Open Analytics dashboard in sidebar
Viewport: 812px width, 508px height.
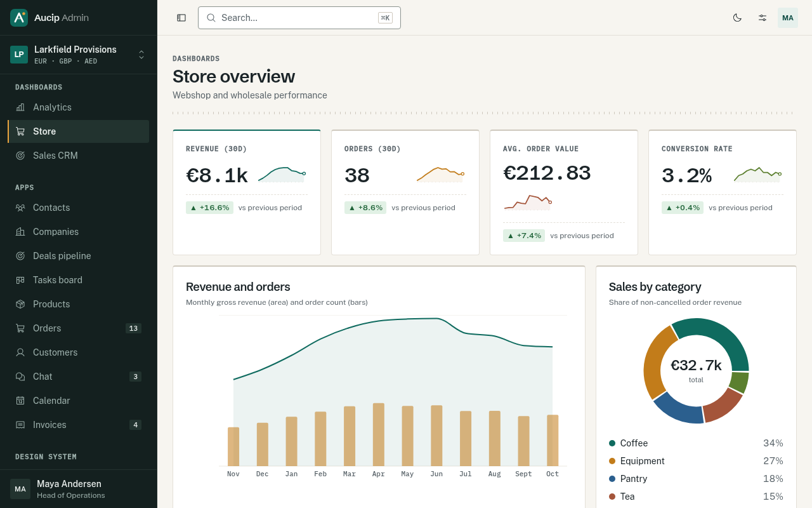click(x=79, y=107)
